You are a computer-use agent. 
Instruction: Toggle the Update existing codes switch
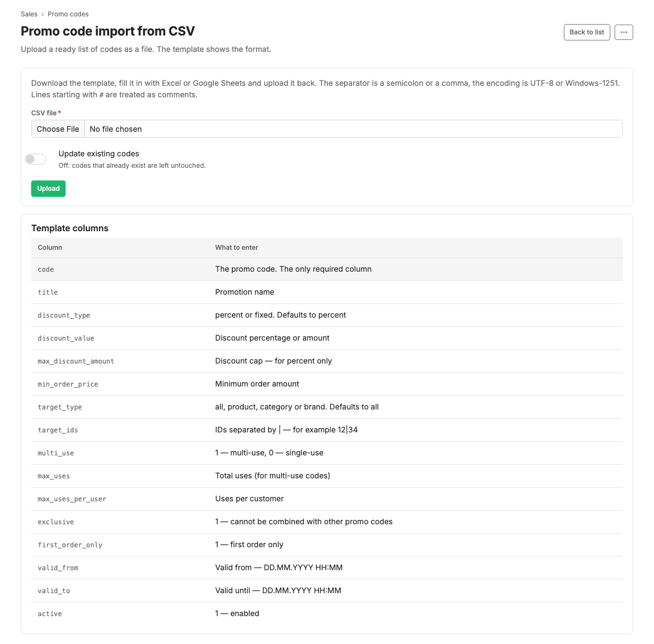36,159
